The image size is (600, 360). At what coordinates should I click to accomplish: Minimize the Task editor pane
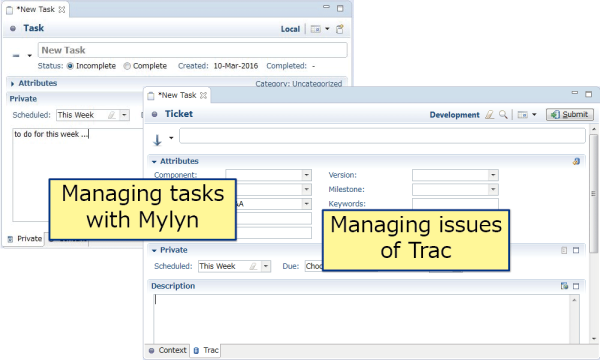click(326, 7)
